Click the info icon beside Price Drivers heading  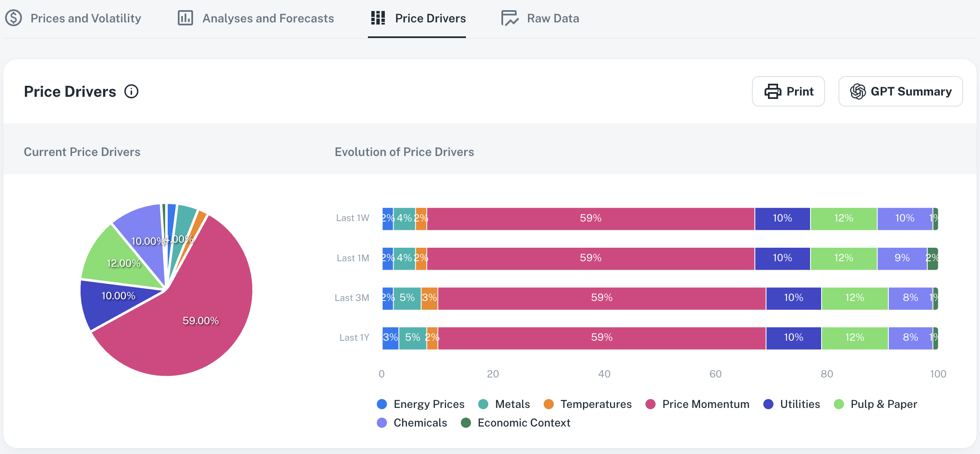click(x=131, y=91)
